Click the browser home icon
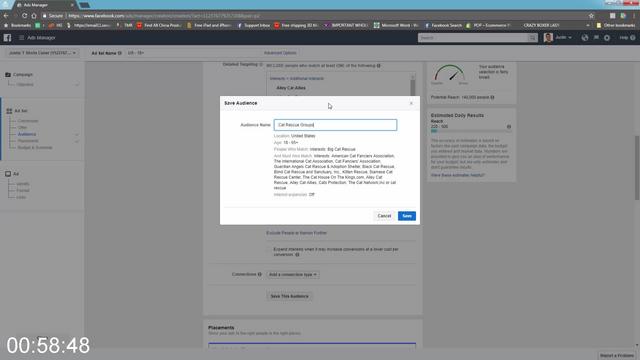 [34, 16]
